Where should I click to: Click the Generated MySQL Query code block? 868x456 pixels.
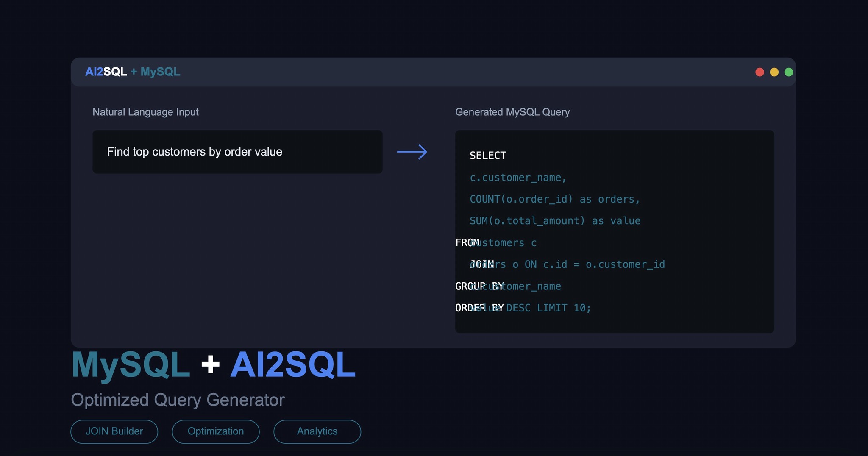coord(614,231)
